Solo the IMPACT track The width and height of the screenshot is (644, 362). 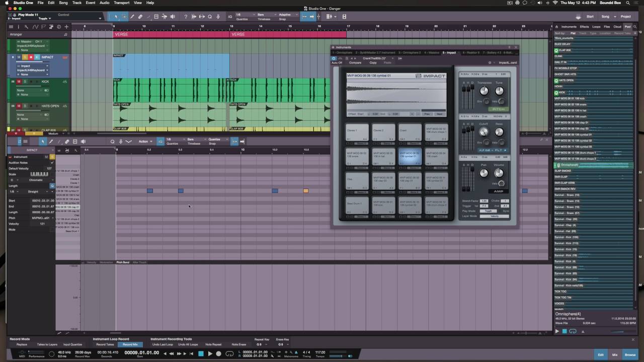tap(25, 57)
